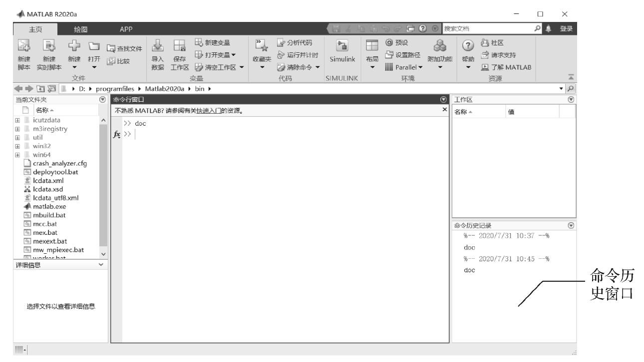Open a file with 打开 folder icon
This screenshot has height=362, width=644.
(93, 55)
